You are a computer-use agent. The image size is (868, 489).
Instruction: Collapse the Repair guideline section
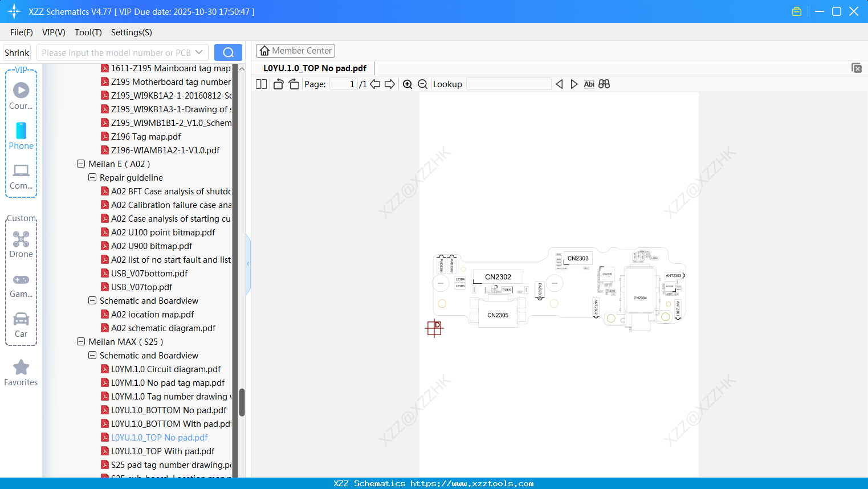(92, 177)
